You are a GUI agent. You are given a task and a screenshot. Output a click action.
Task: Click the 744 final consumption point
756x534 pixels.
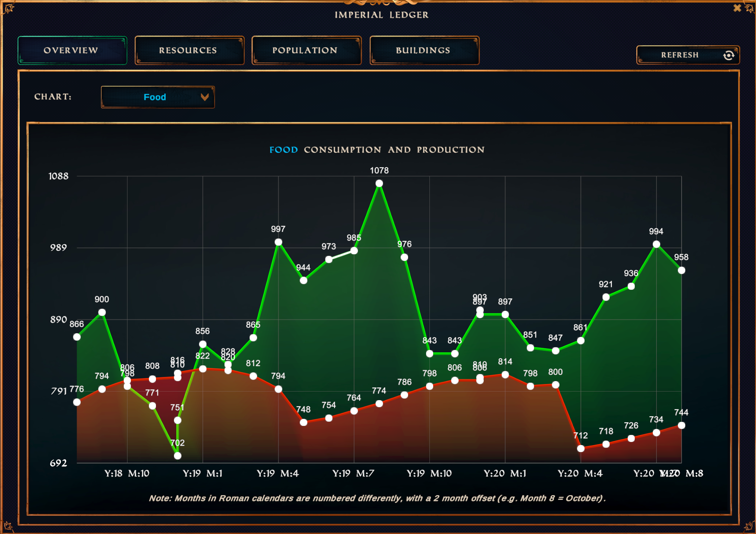pos(682,425)
